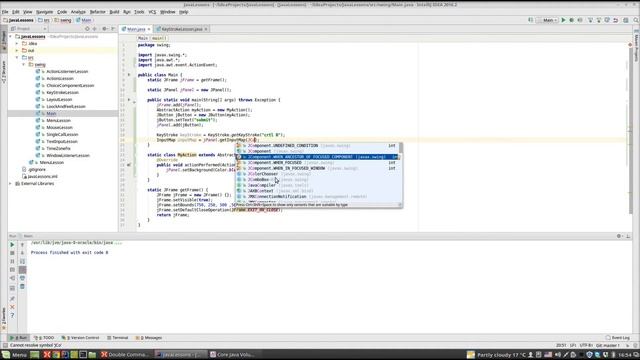Click the Exit arrow icon in Run panel
The height and width of the screenshot is (360, 640).
(12, 278)
